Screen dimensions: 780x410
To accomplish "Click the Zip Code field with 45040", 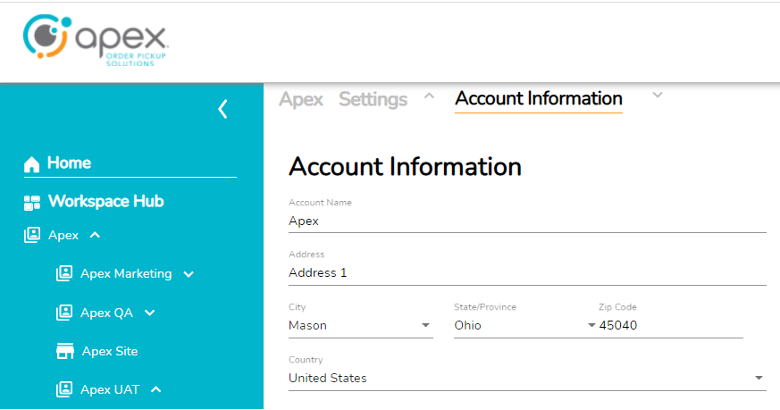I will [670, 326].
